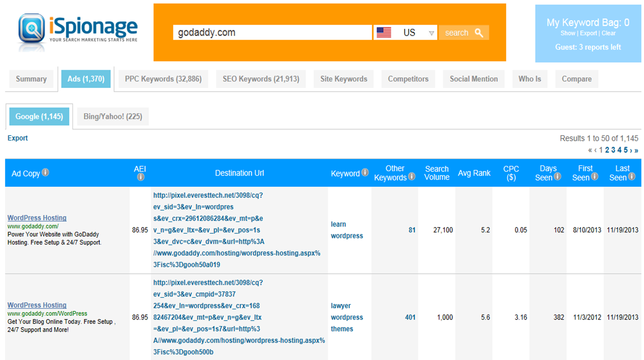
Task: Open second WordPress Hosting ad with /WordPress URL
Action: [x=37, y=305]
